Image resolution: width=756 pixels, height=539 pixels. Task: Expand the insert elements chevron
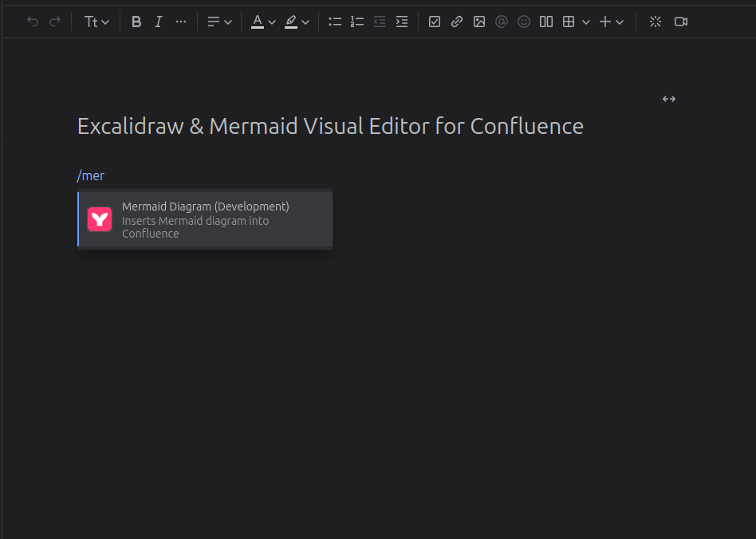click(x=620, y=22)
